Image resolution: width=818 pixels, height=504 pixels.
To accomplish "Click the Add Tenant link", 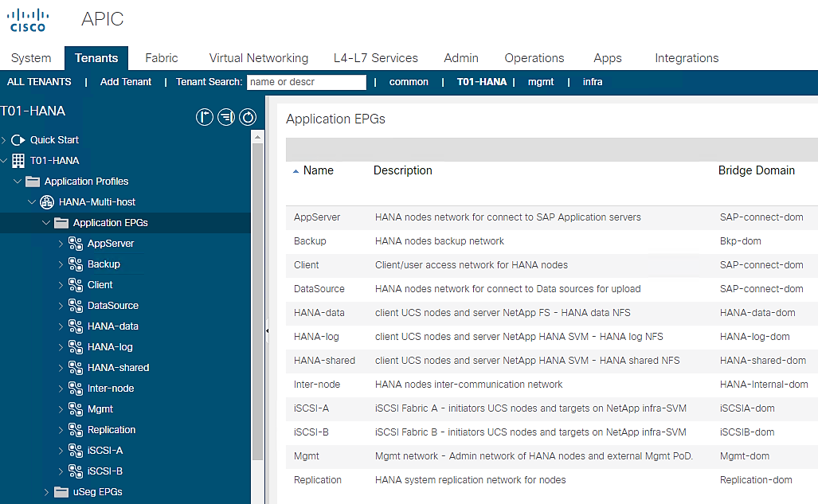I will pyautogui.click(x=126, y=82).
